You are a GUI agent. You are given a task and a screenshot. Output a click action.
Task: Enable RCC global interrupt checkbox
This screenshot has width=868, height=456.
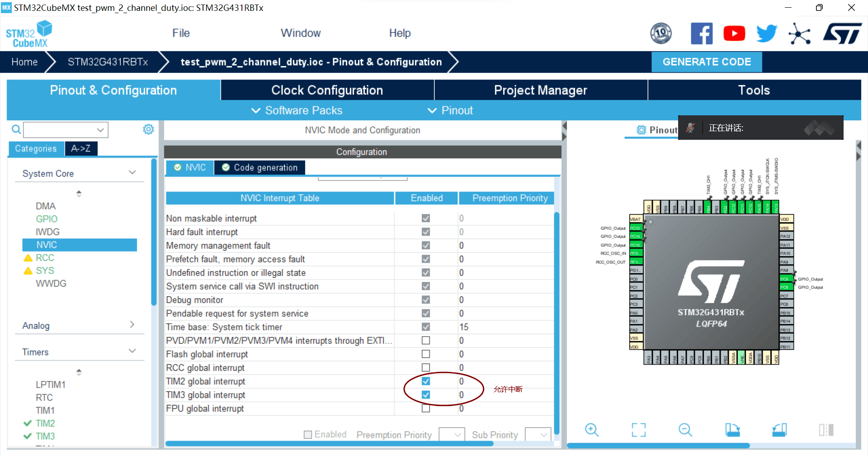coord(426,368)
